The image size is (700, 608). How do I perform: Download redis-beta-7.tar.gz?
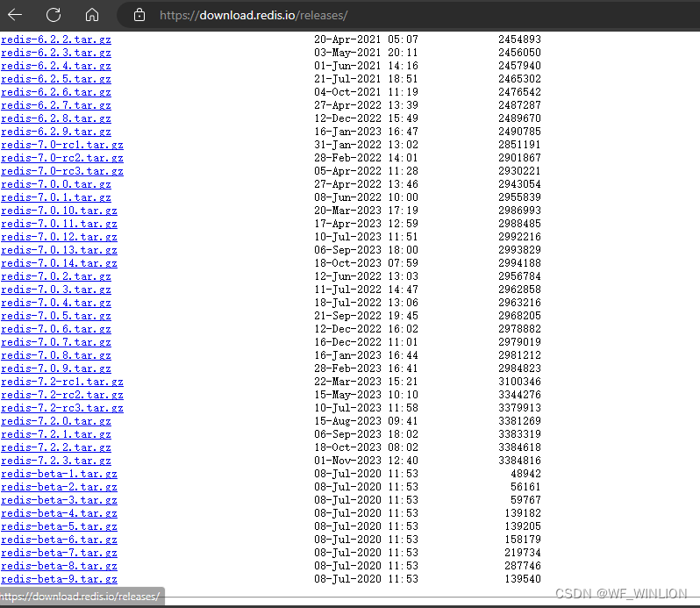59,553
